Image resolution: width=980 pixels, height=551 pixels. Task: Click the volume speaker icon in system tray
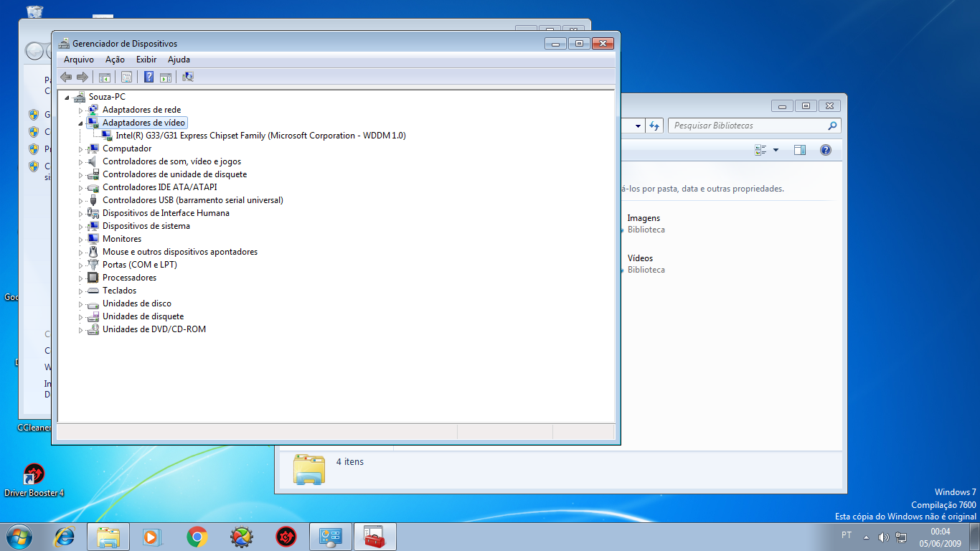[883, 537]
